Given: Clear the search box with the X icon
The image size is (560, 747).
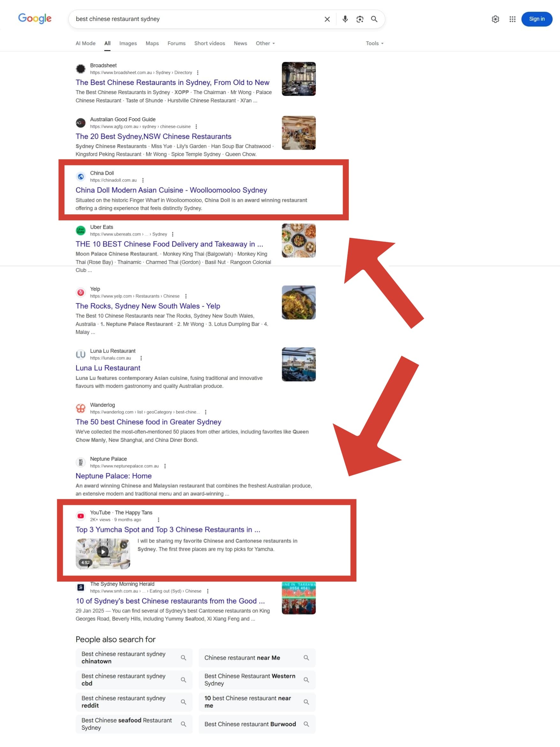Looking at the screenshot, I should (327, 19).
